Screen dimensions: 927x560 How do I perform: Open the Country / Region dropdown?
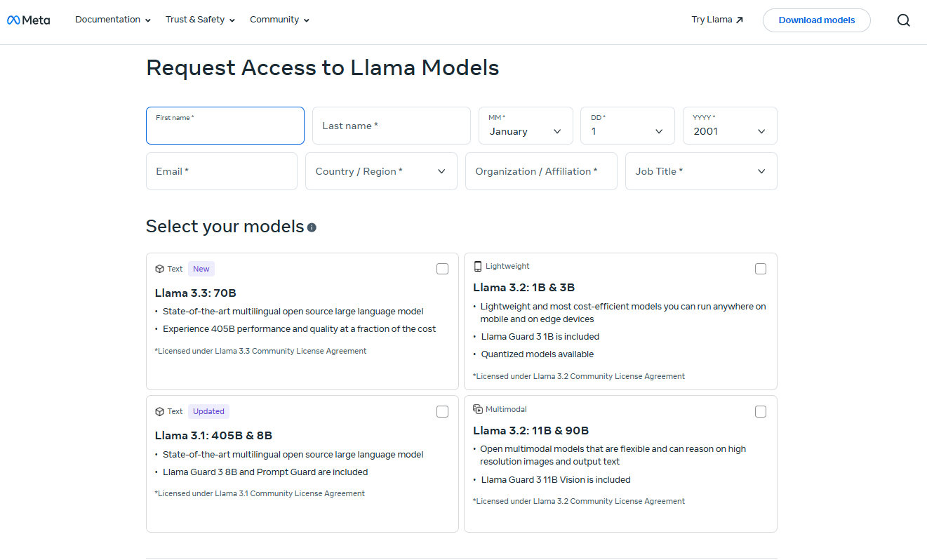(381, 171)
